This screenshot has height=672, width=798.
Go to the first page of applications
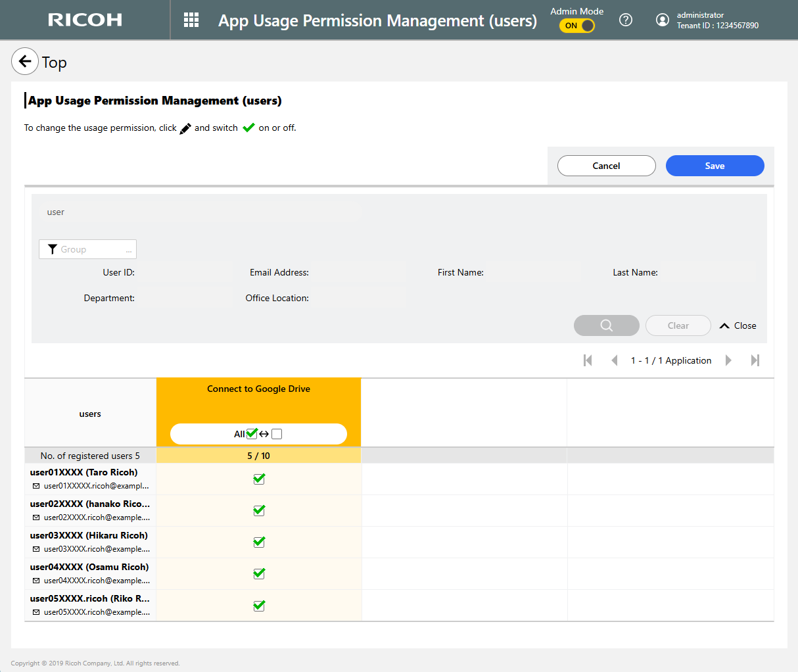(588, 360)
